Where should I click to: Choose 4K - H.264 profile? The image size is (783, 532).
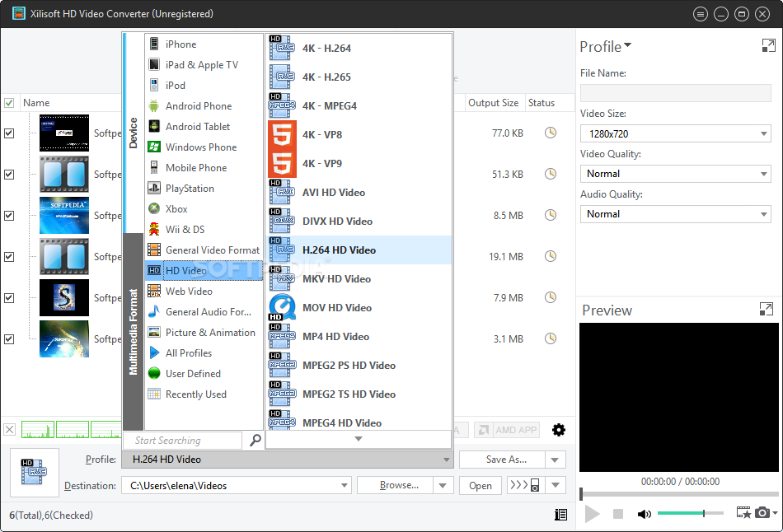pyautogui.click(x=359, y=49)
